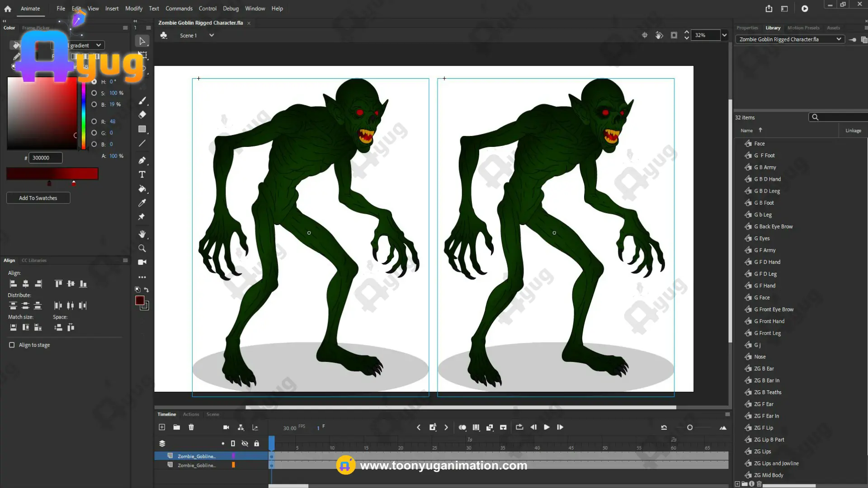
Task: Open the library document selector dropdown
Action: coord(839,39)
